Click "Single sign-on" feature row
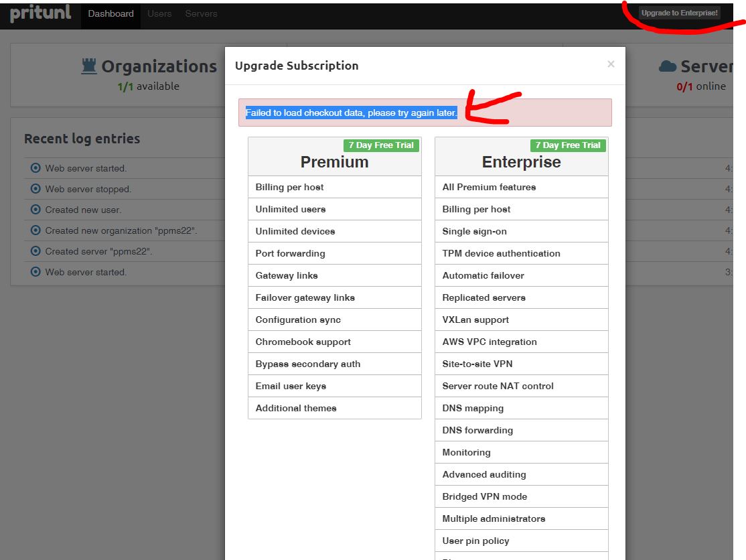 522,231
